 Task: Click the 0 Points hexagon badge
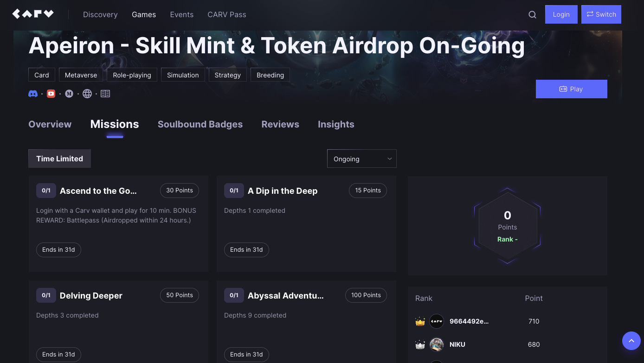click(x=508, y=226)
